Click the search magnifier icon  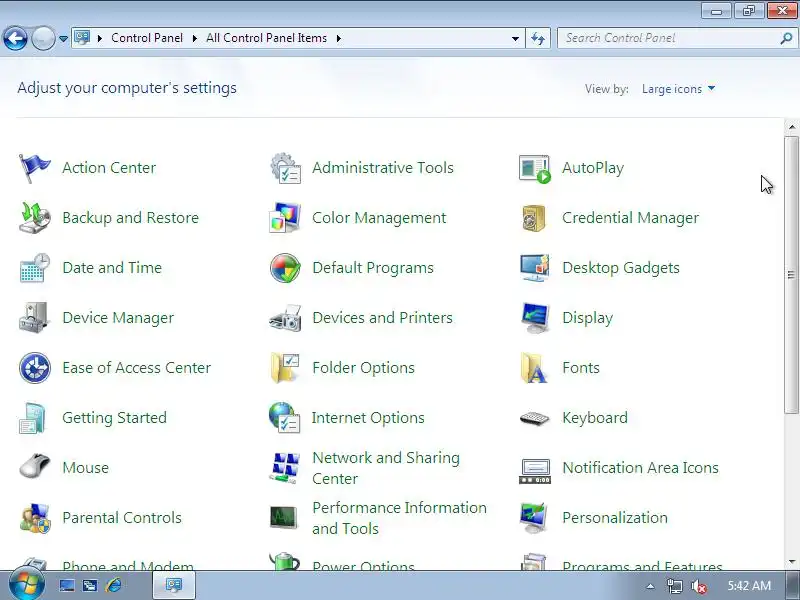pyautogui.click(x=786, y=38)
